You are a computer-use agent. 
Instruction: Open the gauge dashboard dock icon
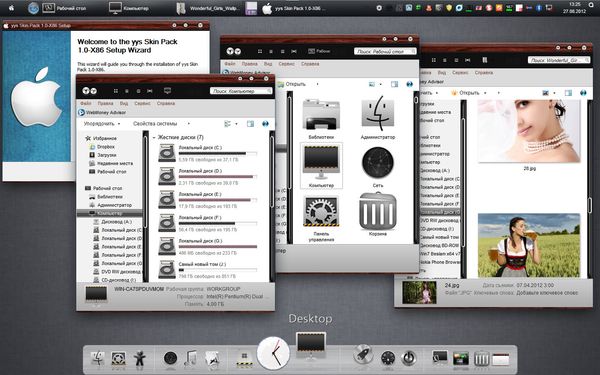coord(388,358)
